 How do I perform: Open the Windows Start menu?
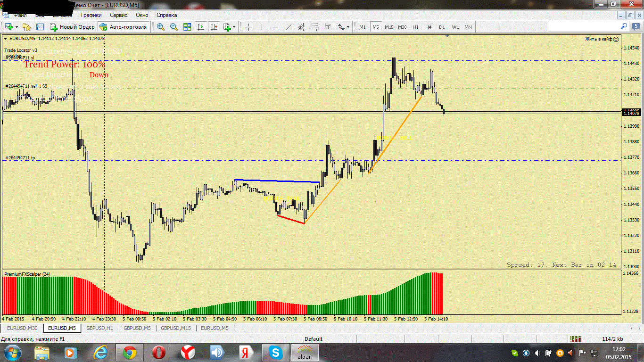(12, 352)
